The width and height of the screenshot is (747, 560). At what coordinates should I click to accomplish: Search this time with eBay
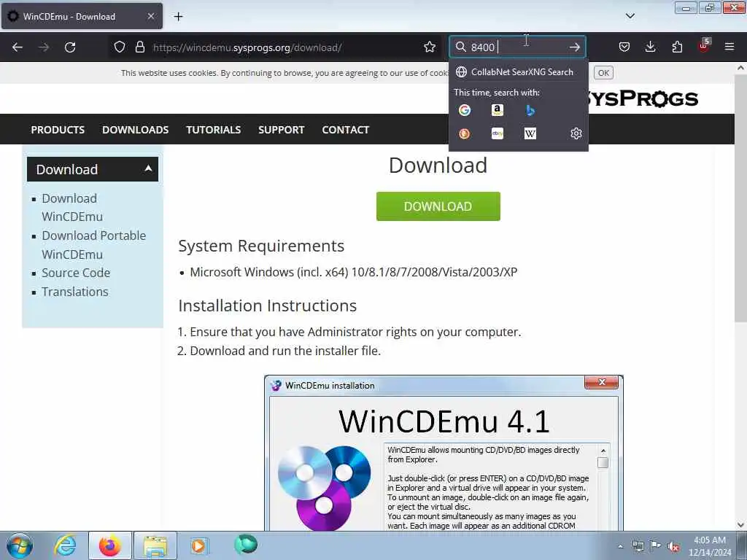point(498,134)
